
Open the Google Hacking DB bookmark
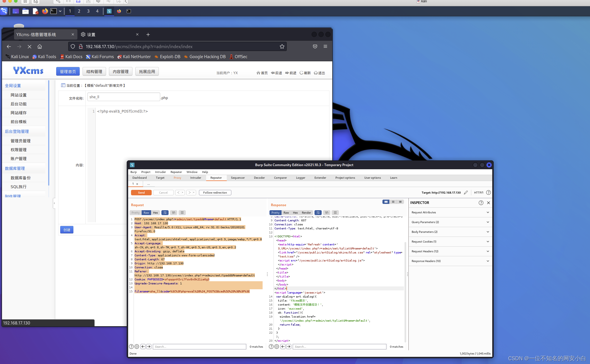(x=205, y=57)
